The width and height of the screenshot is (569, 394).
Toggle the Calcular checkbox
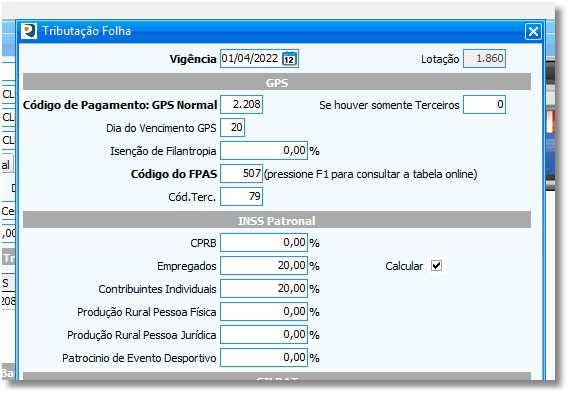(x=437, y=266)
